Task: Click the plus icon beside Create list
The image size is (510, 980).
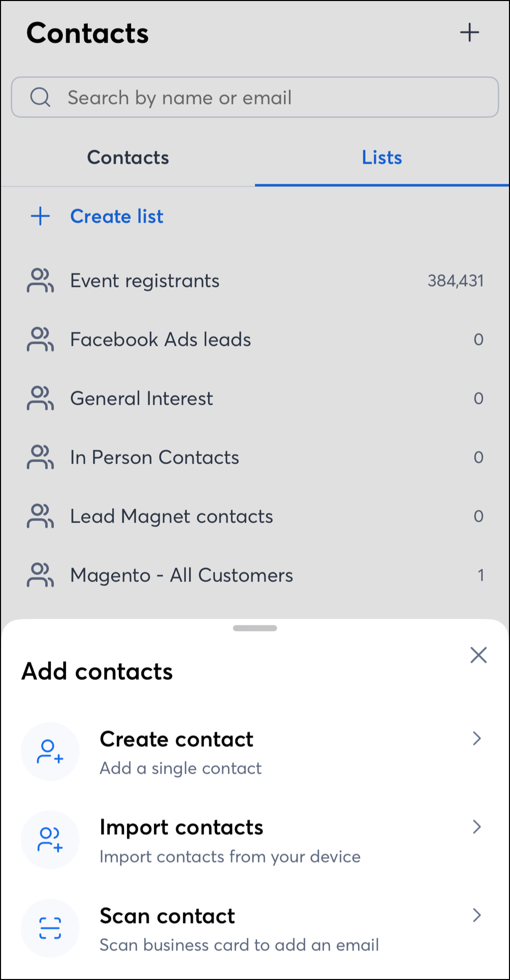Action: point(40,217)
